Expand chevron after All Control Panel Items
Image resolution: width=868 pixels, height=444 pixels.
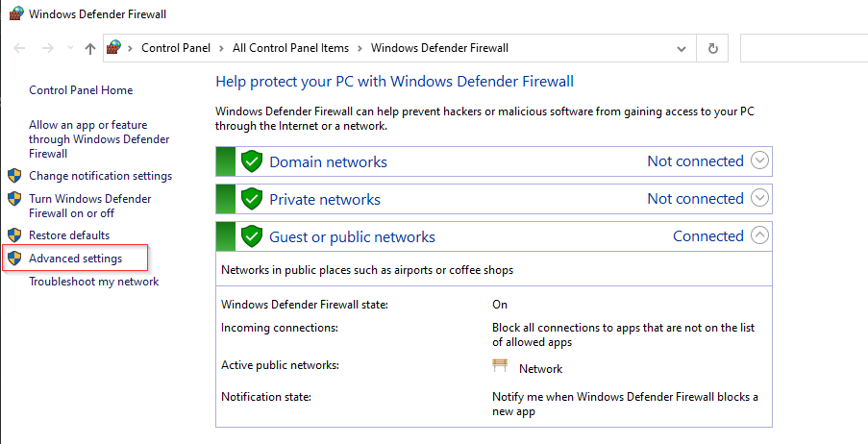point(360,48)
